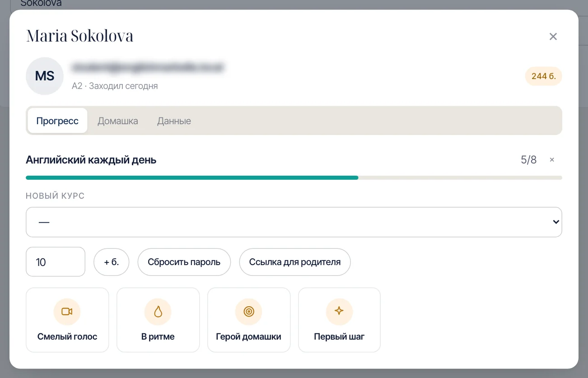The image size is (588, 378).
Task: Click the droplet icon on В ритме
Action: [158, 312]
